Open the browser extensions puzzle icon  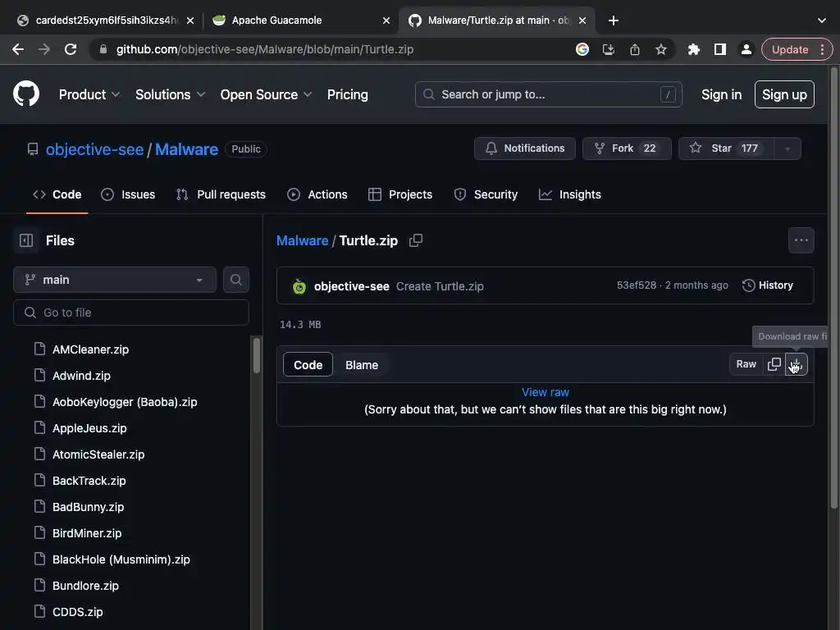[694, 49]
